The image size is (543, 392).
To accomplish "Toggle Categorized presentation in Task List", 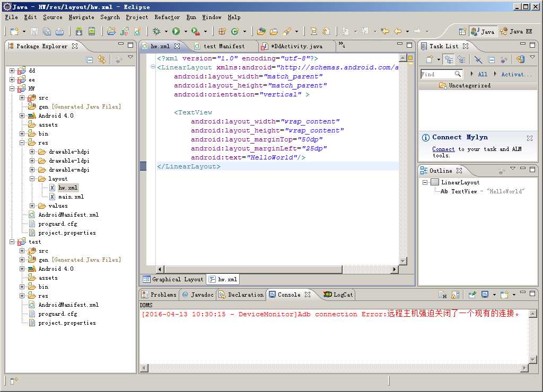I will 449,59.
